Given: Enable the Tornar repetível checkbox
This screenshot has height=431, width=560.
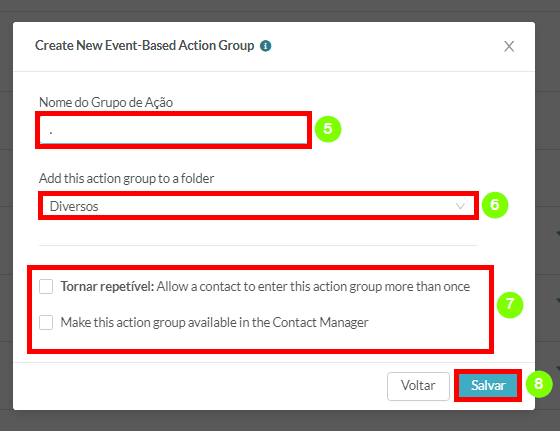Looking at the screenshot, I should (x=46, y=286).
